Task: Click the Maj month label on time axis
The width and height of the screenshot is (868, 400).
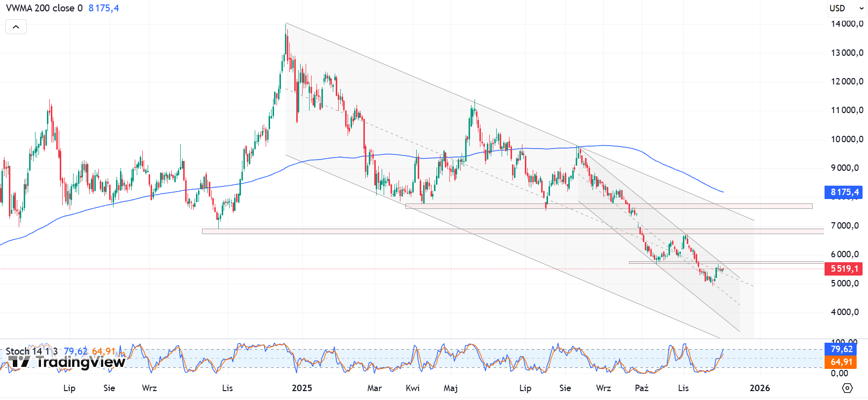Action: pos(450,388)
